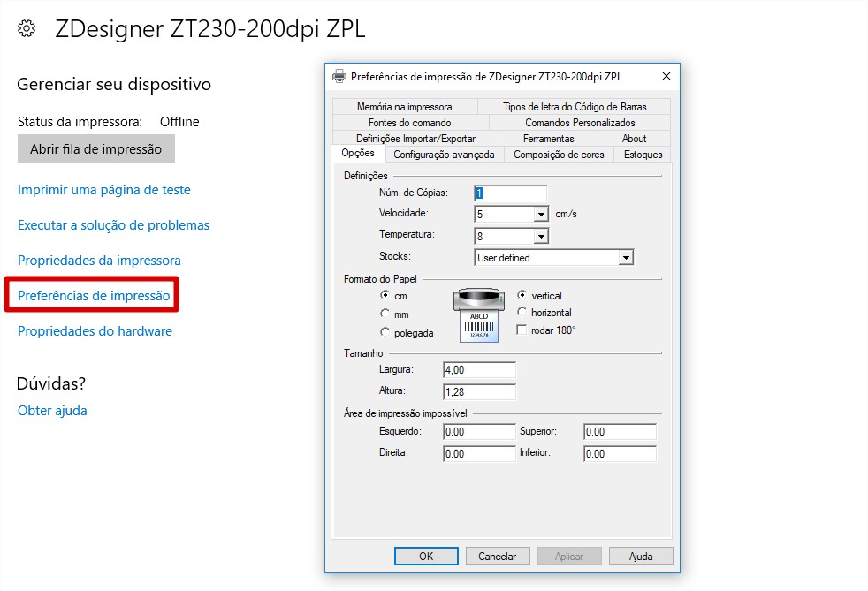Screen dimensions: 868x591
Task: Switch to Comandos Personalizados tab
Action: click(x=580, y=122)
